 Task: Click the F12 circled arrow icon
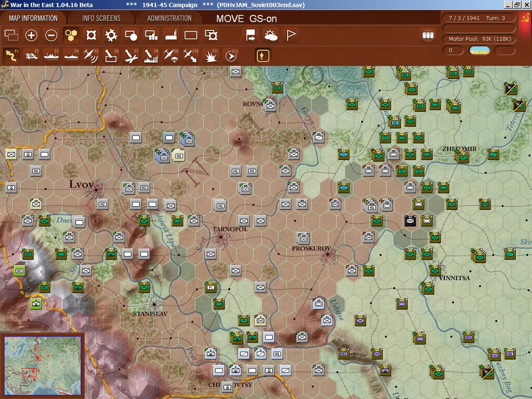click(231, 56)
